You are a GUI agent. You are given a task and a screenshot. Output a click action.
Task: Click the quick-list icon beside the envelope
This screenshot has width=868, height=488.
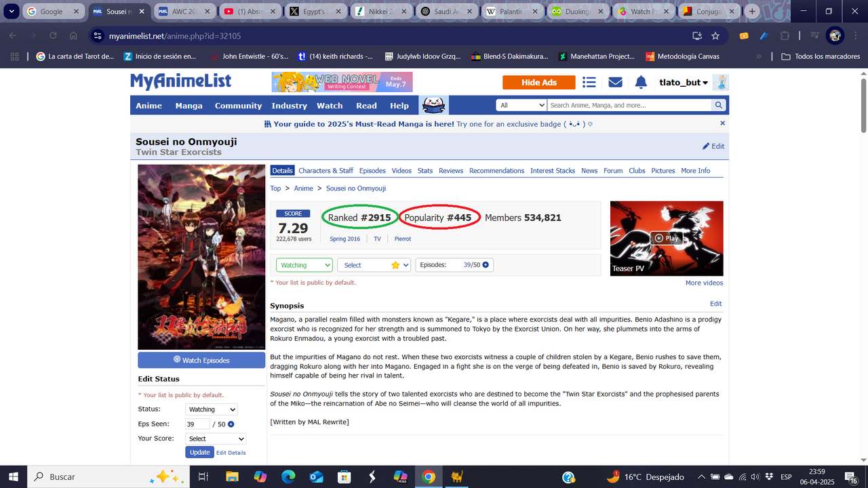click(x=589, y=82)
